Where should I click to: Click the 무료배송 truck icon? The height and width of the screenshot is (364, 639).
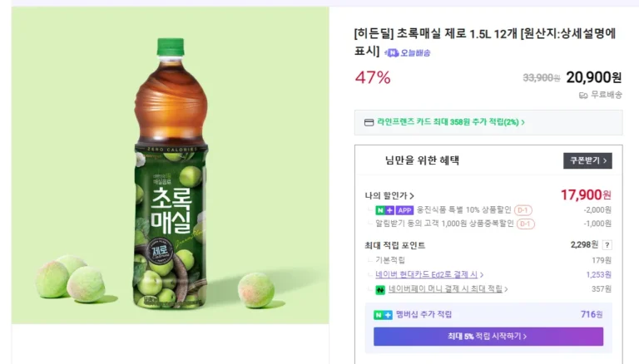point(583,95)
